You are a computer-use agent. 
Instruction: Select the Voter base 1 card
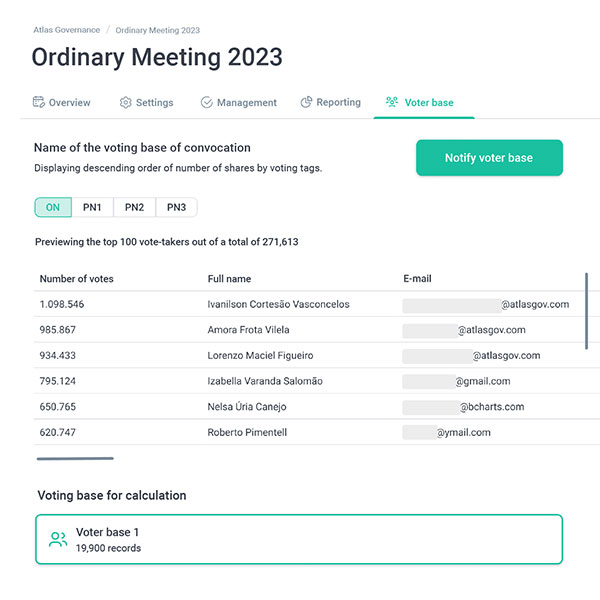tap(299, 539)
